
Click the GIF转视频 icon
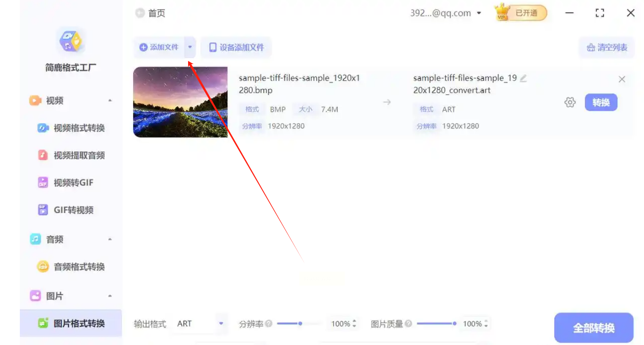click(43, 210)
